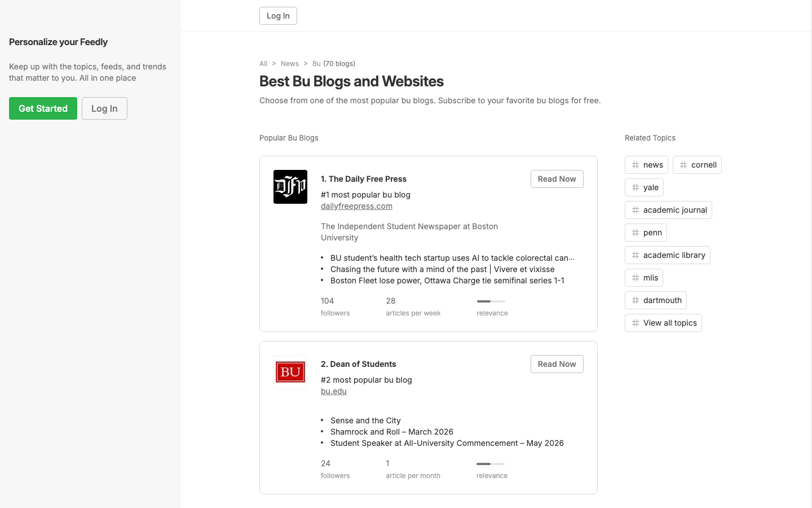
Task: Click 1 article per month stat
Action: tap(413, 469)
